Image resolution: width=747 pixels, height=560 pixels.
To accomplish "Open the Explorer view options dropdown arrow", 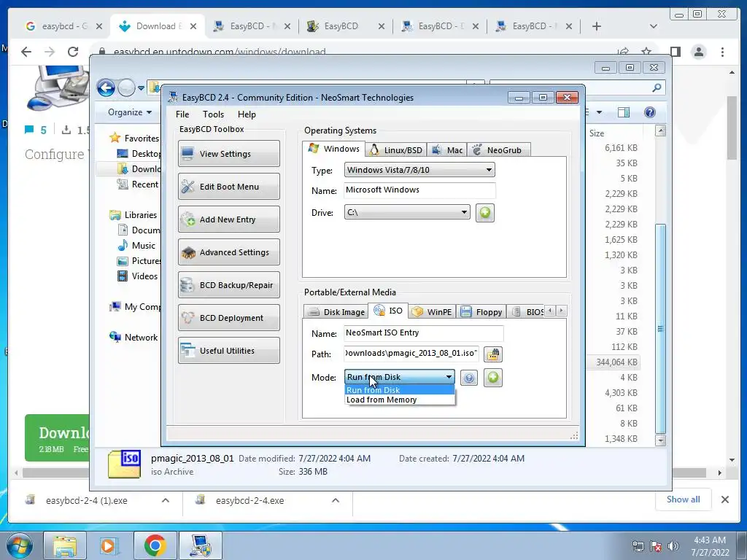I will tap(599, 112).
